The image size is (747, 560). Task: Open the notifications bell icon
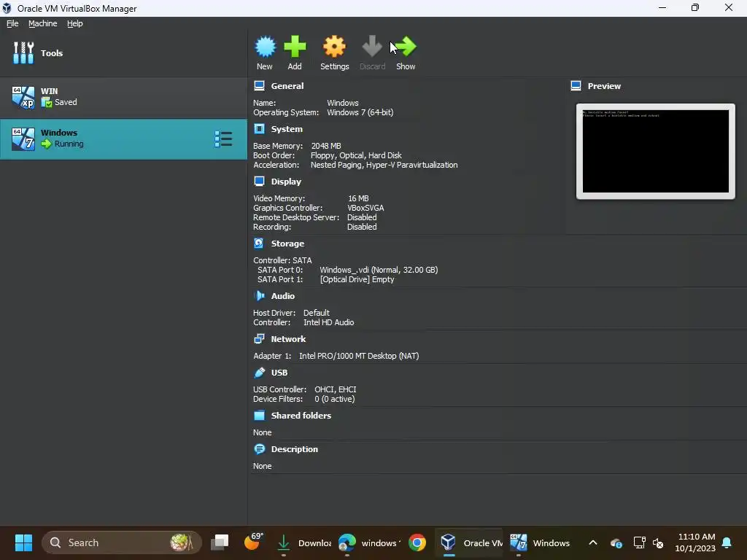click(727, 542)
